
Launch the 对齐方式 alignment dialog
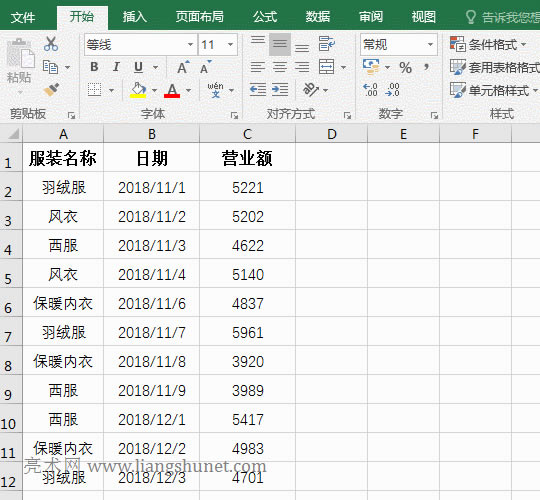tap(347, 115)
